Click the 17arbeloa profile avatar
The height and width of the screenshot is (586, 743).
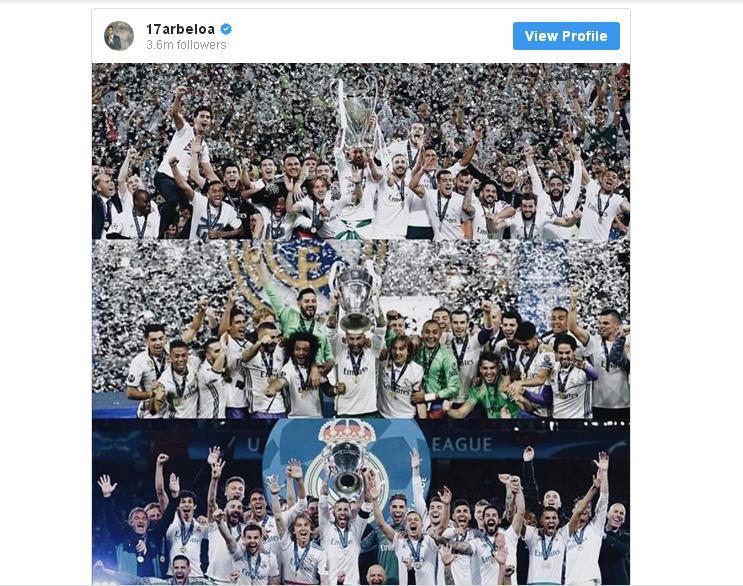click(119, 36)
